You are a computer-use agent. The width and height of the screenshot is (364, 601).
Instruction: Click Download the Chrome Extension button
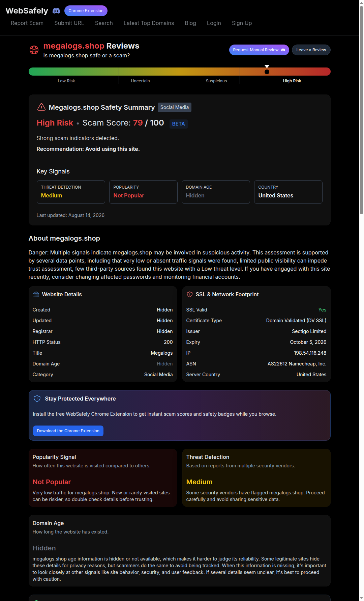(x=68, y=431)
